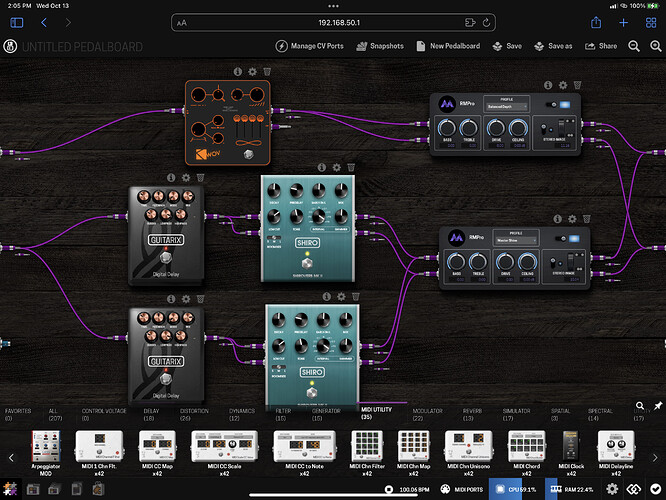Image resolution: width=666 pixels, height=500 pixels.
Task: Show previous plugins with left arrow
Action: [x=11, y=458]
